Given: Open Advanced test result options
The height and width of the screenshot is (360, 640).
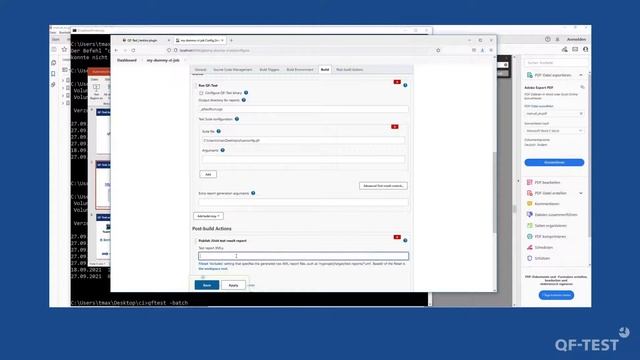Looking at the screenshot, I should click(x=383, y=186).
